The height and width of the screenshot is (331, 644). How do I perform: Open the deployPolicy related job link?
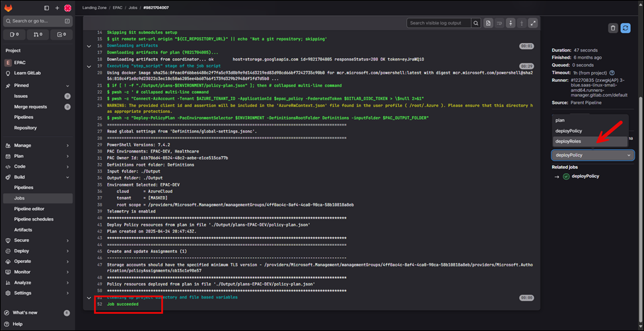(x=585, y=176)
